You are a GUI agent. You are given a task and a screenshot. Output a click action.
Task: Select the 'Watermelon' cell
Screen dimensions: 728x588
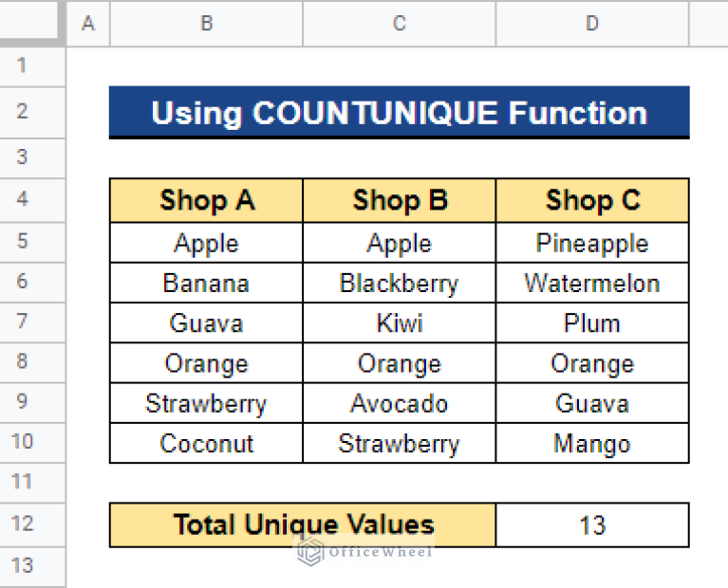click(x=592, y=284)
